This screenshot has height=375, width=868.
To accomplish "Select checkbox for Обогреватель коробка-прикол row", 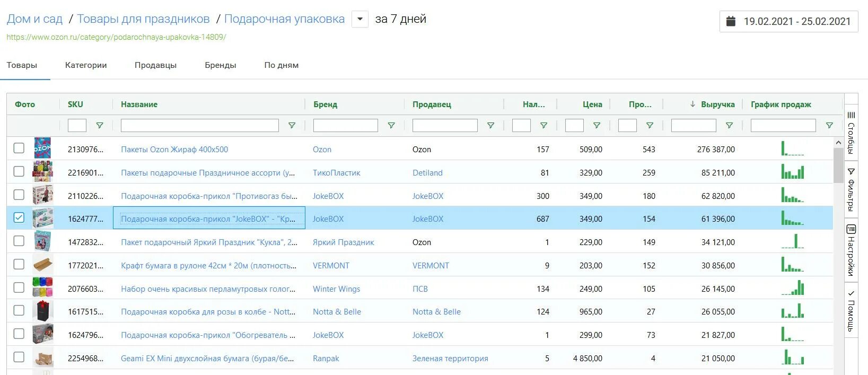I will 19,334.
